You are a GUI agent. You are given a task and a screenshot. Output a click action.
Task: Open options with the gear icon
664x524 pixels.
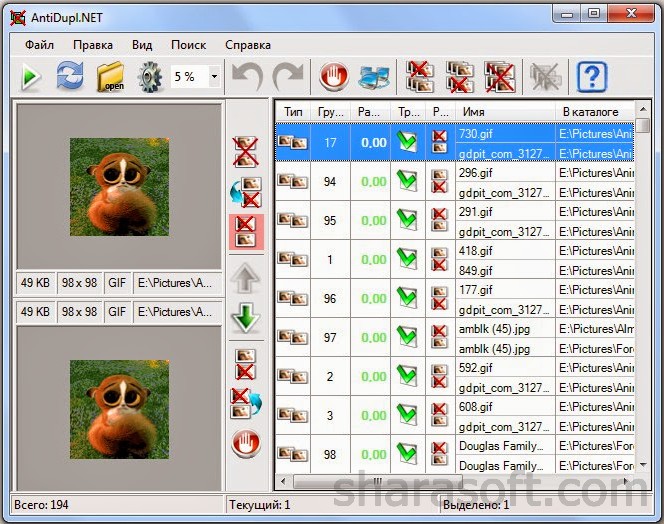tap(149, 77)
